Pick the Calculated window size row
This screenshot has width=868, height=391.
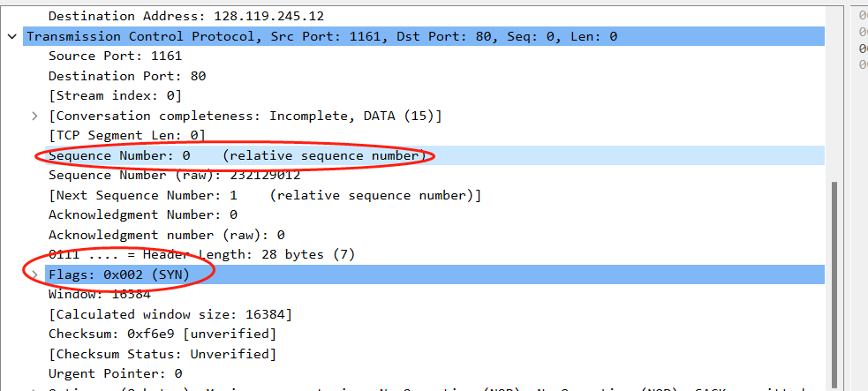coord(170,314)
